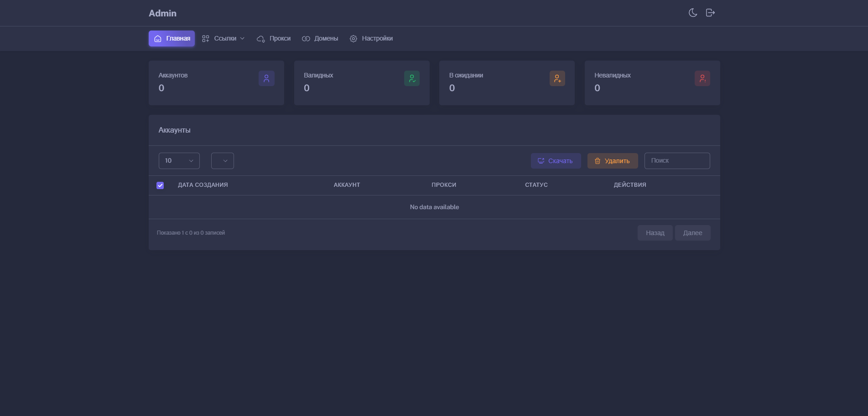Click the Далее pagination button
This screenshot has height=416, width=868.
(x=693, y=233)
